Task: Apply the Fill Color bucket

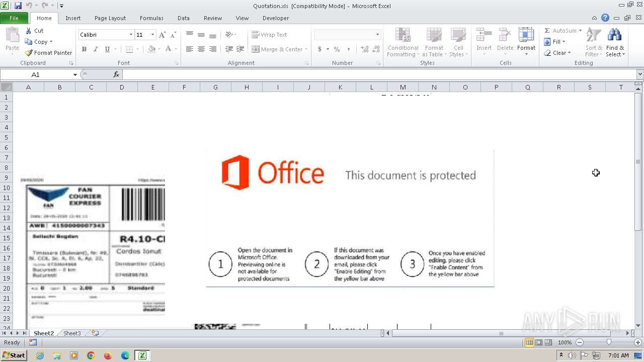Action: click(x=151, y=49)
